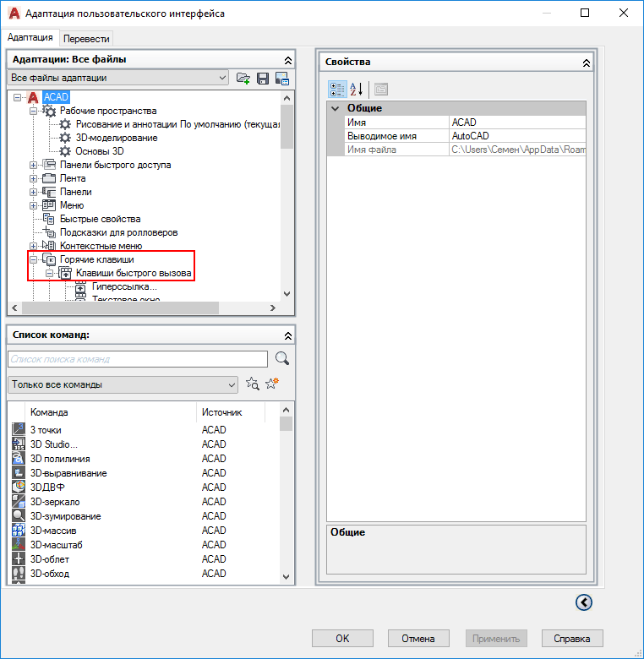Click the round arrow button above Справка

tap(583, 602)
